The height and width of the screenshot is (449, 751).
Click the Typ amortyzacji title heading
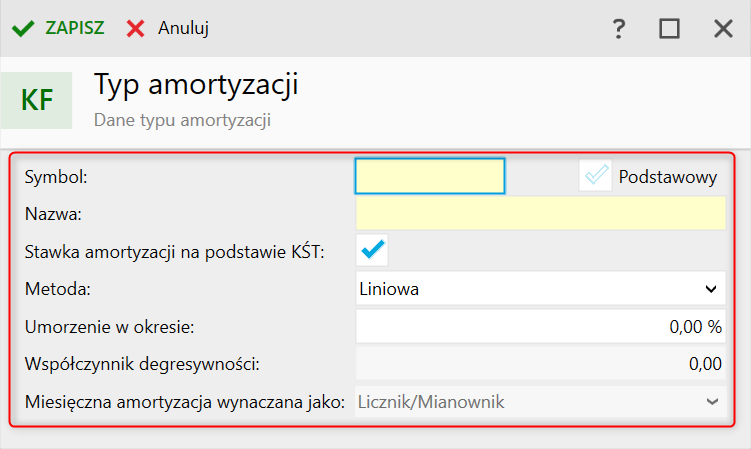pyautogui.click(x=196, y=85)
